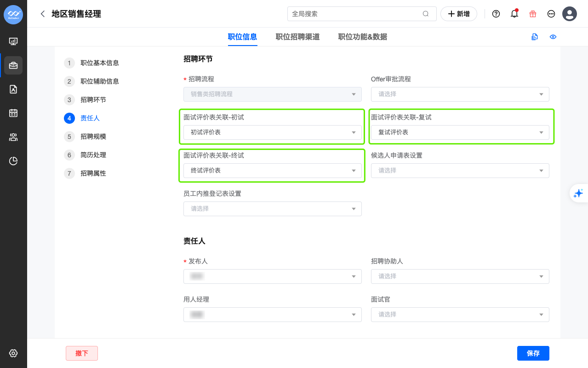Open the help question mark icon
The width and height of the screenshot is (588, 368).
496,14
